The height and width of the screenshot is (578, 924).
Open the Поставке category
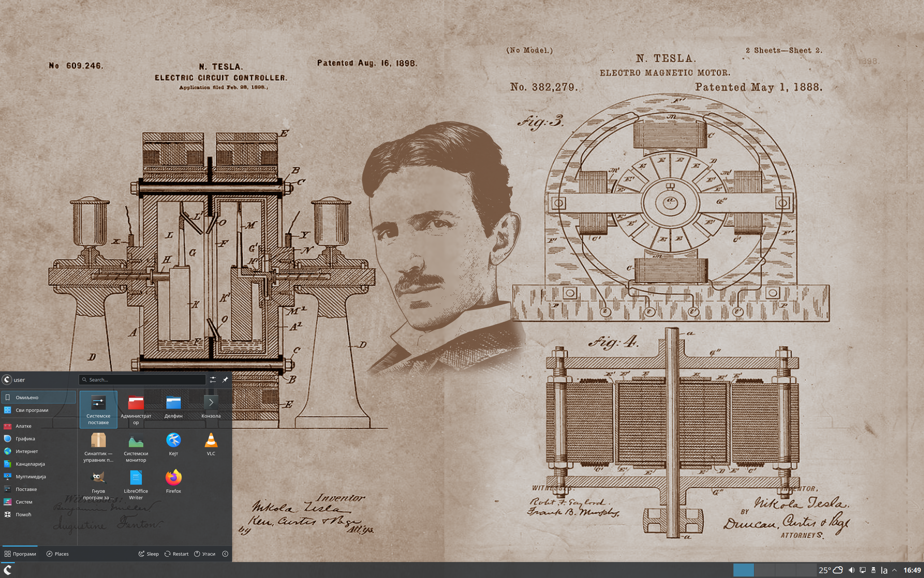coord(39,489)
